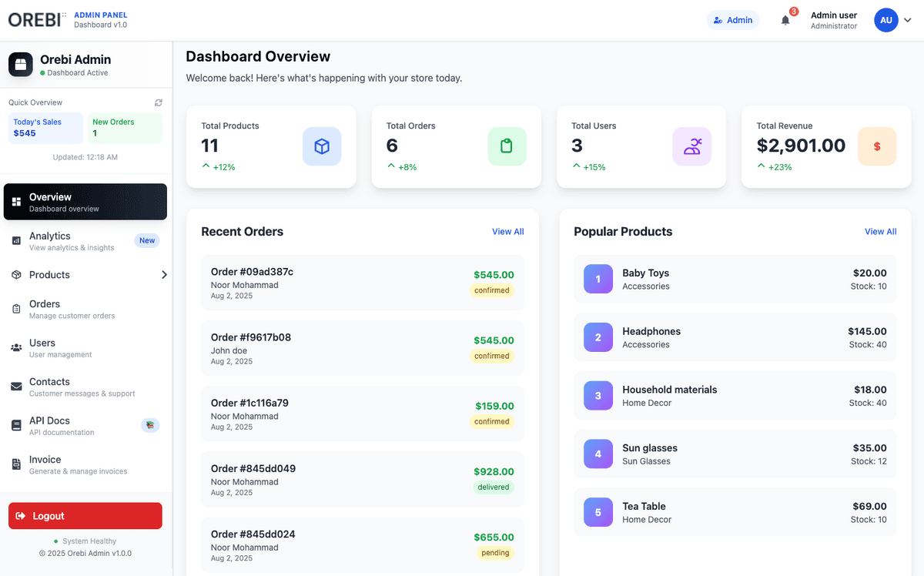
Task: Open the user menu chevron beside avatar
Action: tap(908, 21)
